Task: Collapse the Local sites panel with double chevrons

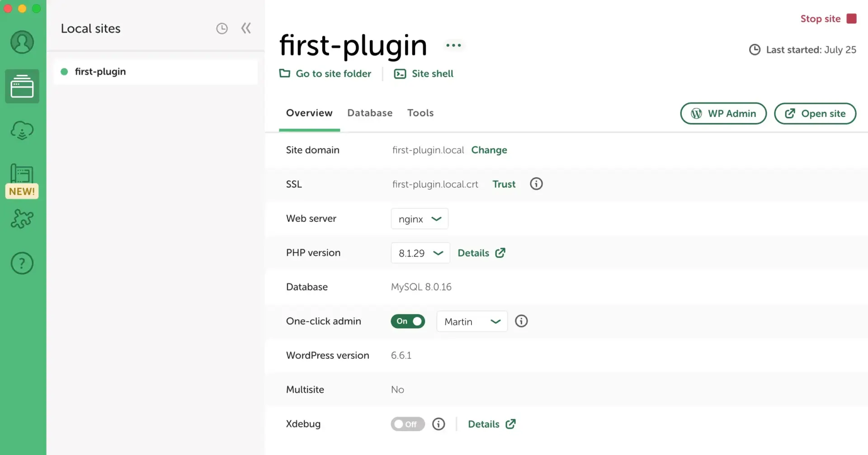Action: (x=246, y=28)
